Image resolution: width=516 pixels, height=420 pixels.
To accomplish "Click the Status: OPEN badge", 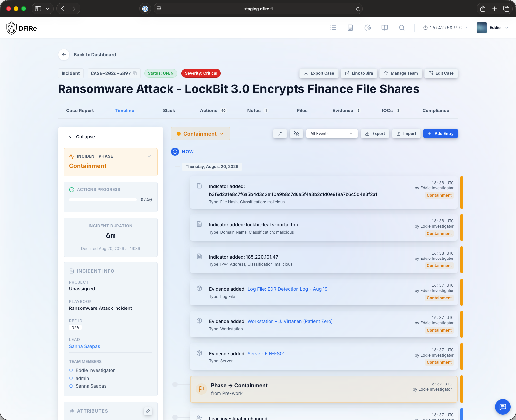I will (x=161, y=73).
